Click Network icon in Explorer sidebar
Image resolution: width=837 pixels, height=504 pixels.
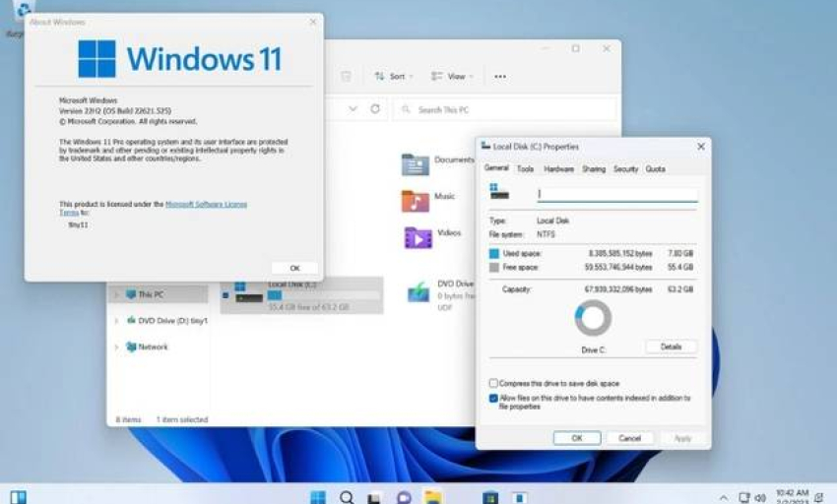click(x=131, y=346)
